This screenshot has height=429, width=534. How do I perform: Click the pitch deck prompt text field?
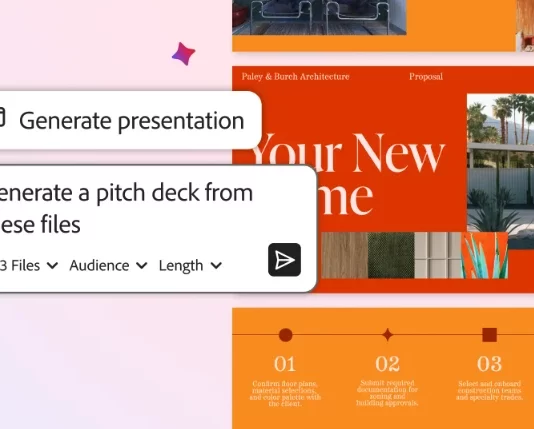tap(126, 208)
